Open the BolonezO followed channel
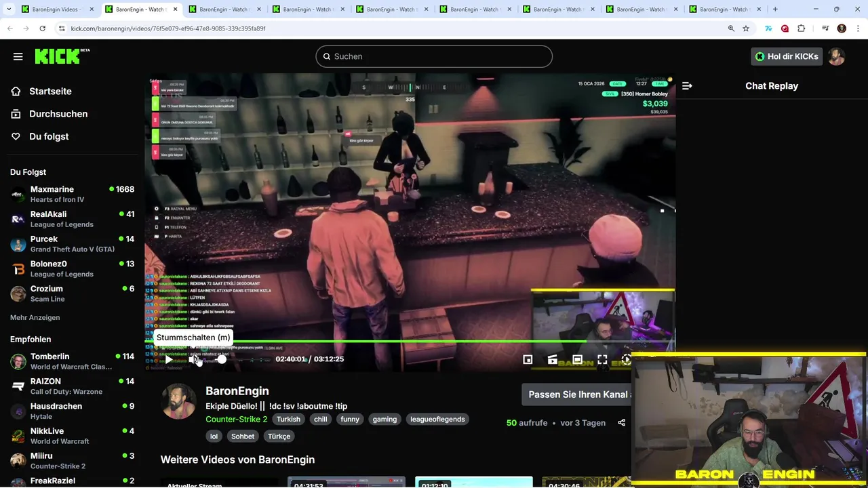The width and height of the screenshot is (868, 488). click(73, 269)
